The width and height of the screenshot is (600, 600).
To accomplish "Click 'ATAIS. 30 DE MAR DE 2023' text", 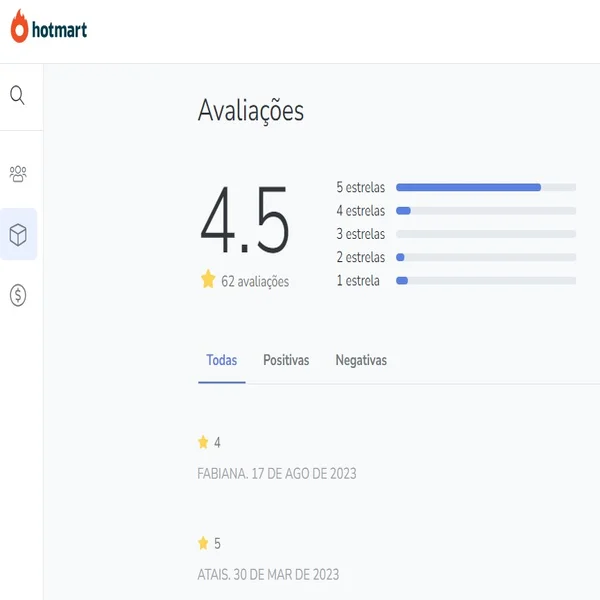I will (268, 575).
